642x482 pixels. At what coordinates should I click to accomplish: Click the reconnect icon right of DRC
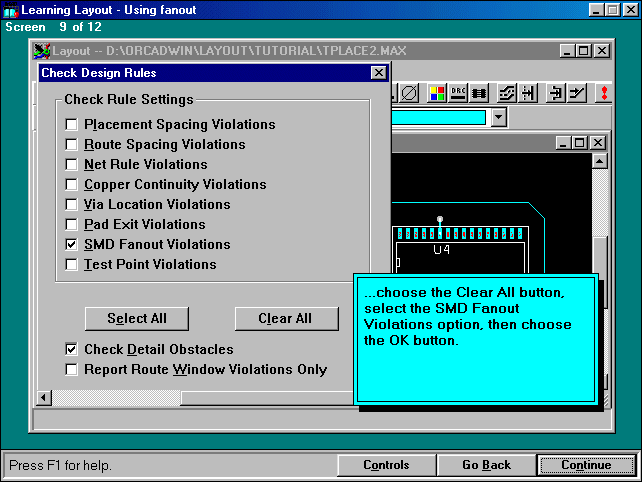pos(480,93)
